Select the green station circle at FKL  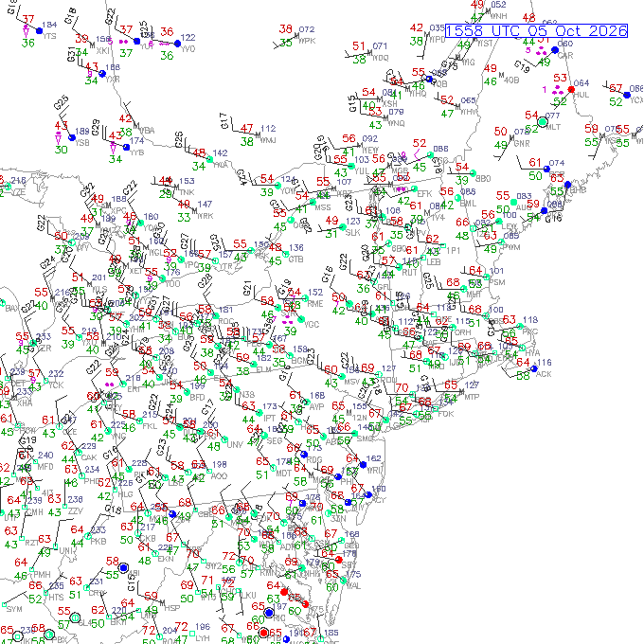(x=139, y=421)
